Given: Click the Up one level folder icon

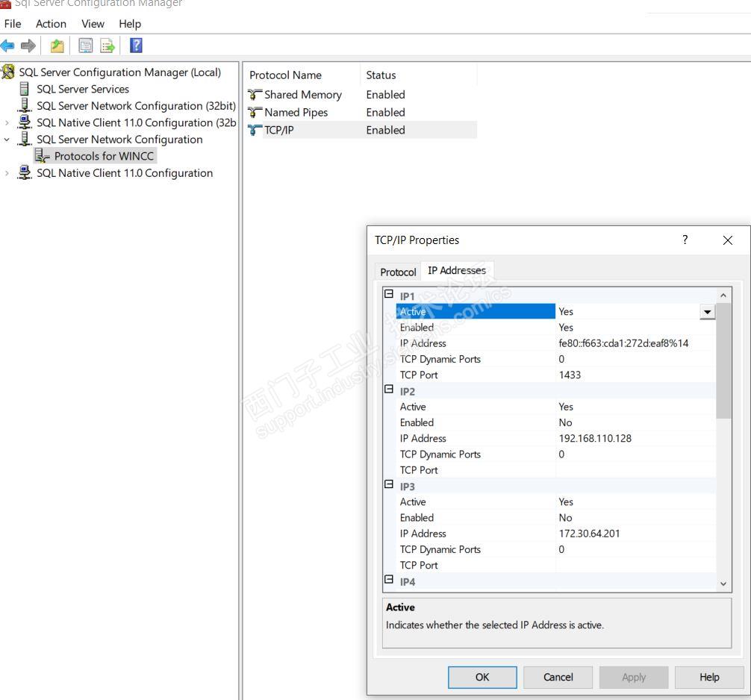Looking at the screenshot, I should coord(57,46).
